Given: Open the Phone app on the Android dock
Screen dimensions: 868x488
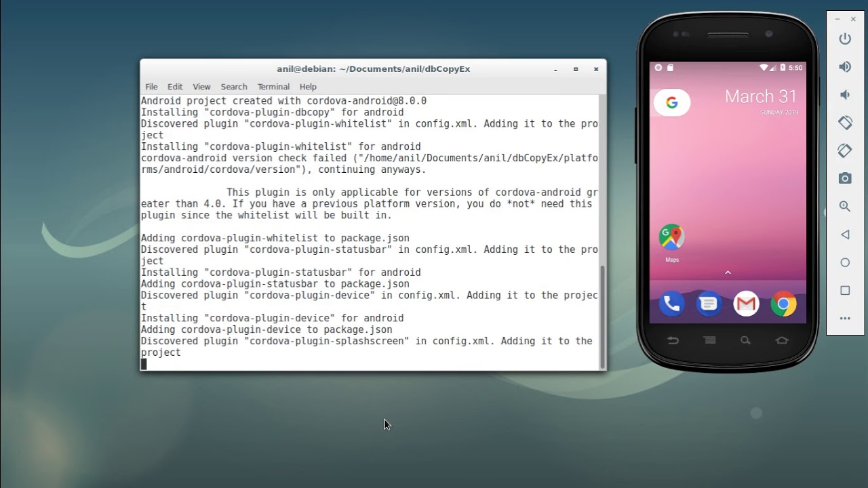Looking at the screenshot, I should 672,304.
